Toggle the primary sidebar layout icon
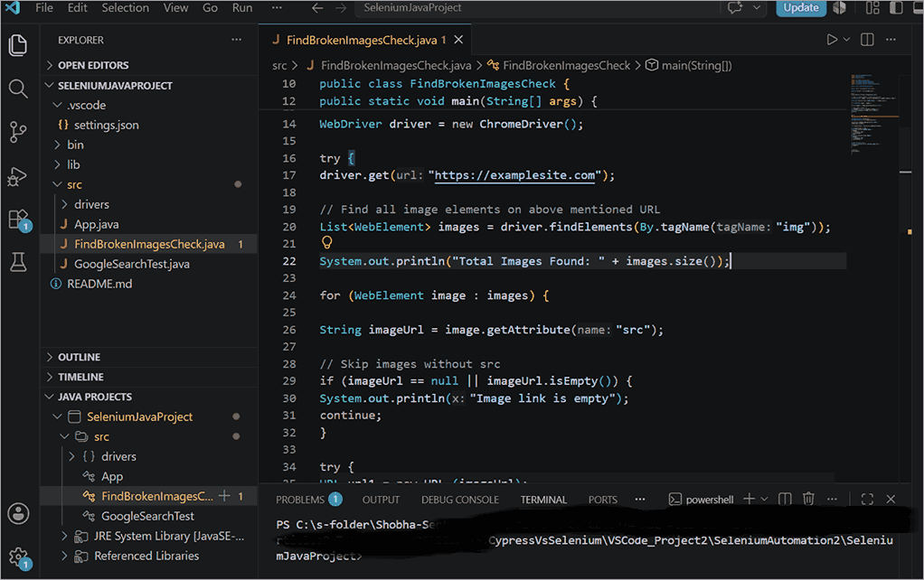Image resolution: width=924 pixels, height=580 pixels. tap(896, 7)
